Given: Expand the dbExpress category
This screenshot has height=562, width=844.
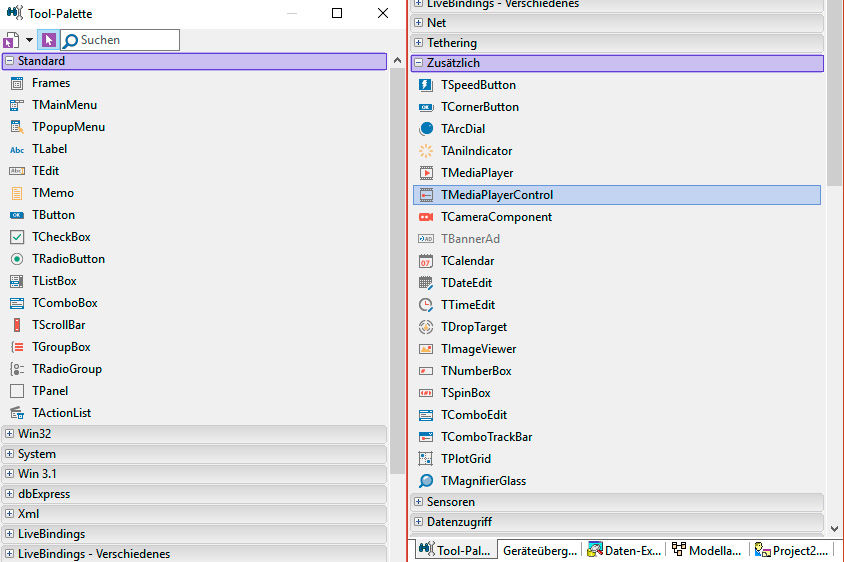Looking at the screenshot, I should 9,494.
